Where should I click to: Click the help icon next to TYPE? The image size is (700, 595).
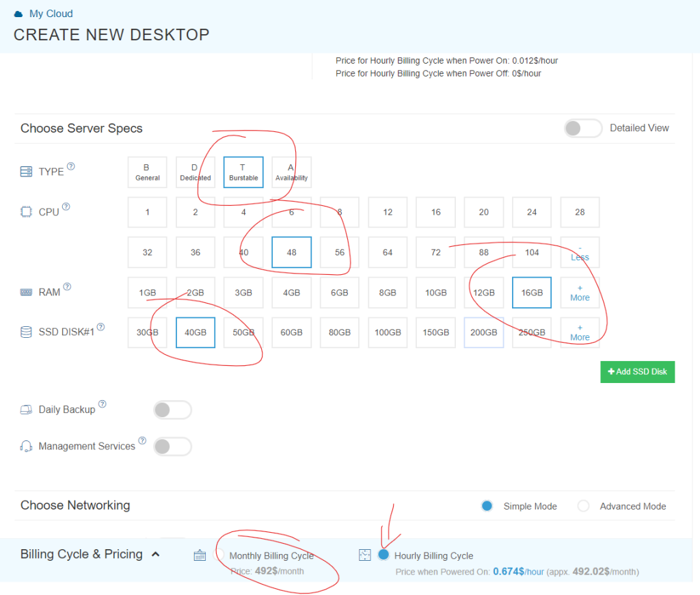click(71, 167)
